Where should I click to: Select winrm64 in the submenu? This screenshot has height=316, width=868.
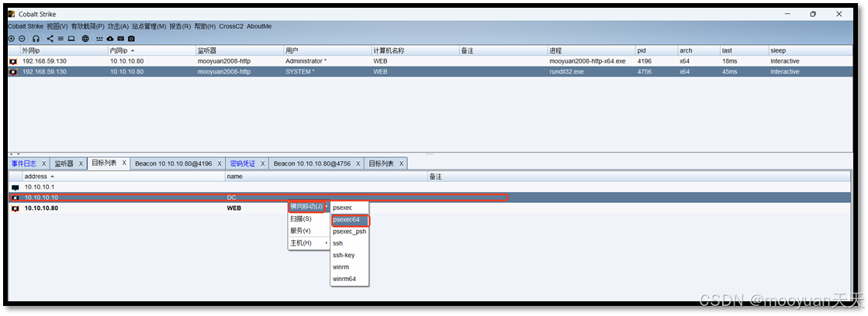(x=350, y=279)
